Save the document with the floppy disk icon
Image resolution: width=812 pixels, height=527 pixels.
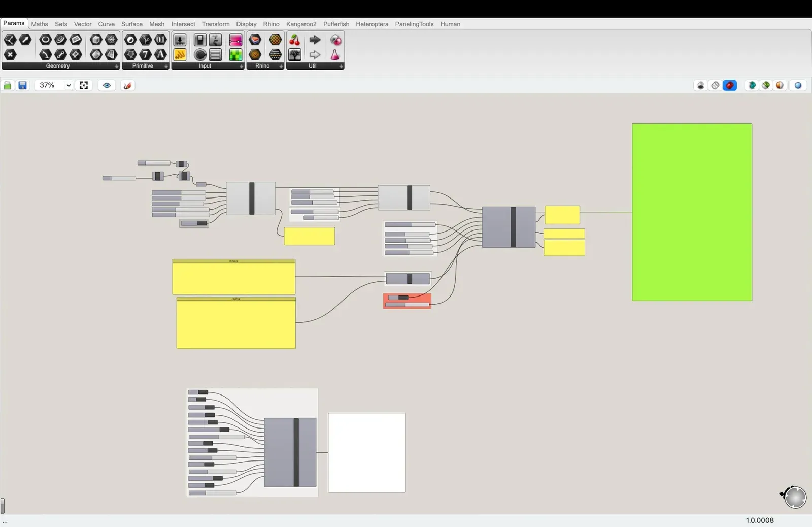[x=22, y=85]
